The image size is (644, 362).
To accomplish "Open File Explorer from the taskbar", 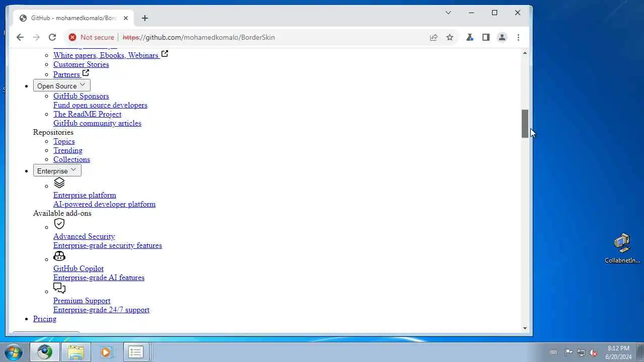I will tap(76, 352).
